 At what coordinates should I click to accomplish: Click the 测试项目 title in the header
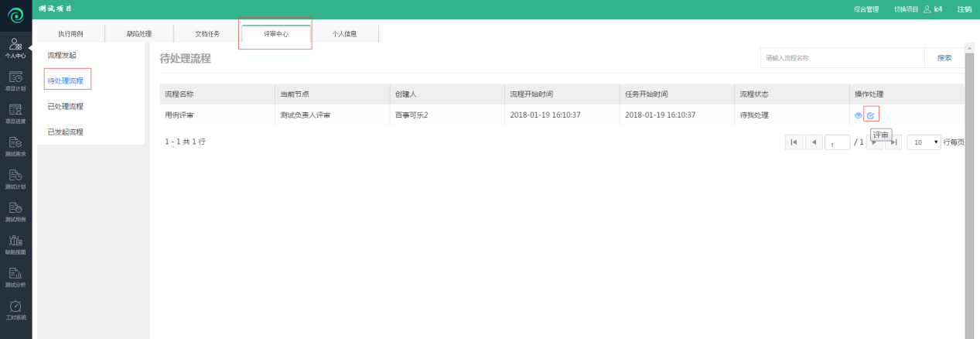pyautogui.click(x=55, y=9)
